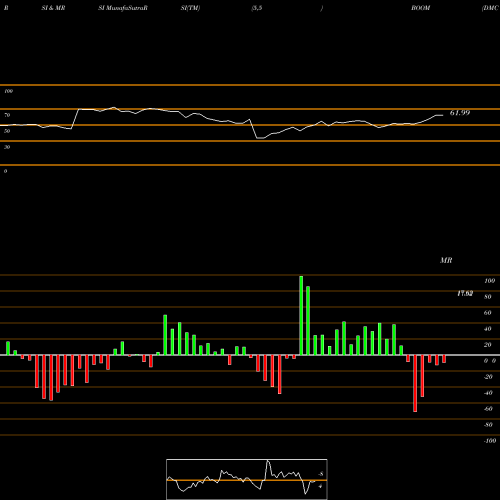The height and width of the screenshot is (500, 500).
Task: Click the 'MR' panel title
Action: (x=446, y=260)
